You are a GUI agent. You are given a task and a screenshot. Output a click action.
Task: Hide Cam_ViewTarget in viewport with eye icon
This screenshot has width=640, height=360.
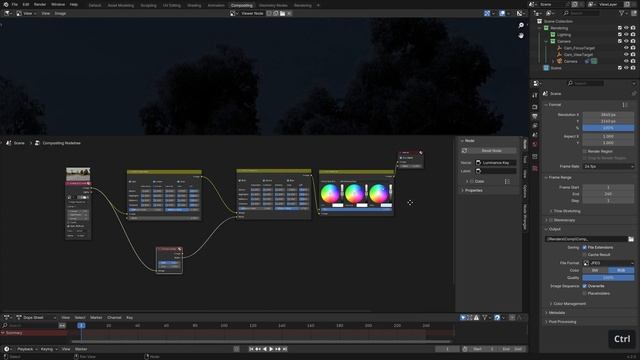[626, 55]
